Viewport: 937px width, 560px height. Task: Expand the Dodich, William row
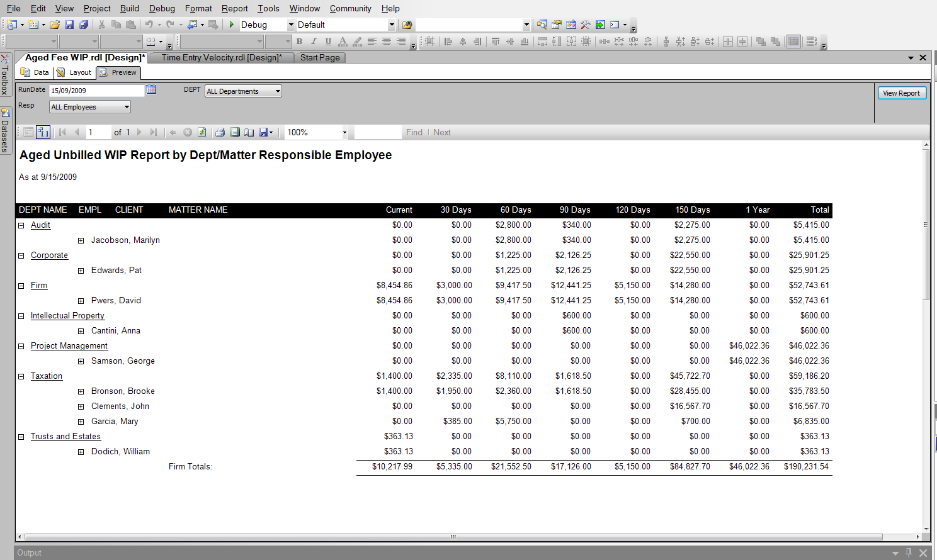(81, 452)
